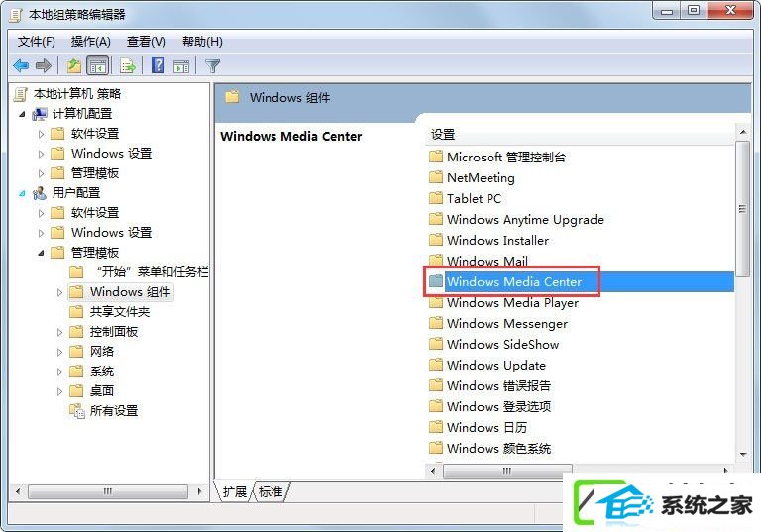Click the Up one level folder icon
761x532 pixels.
pyautogui.click(x=73, y=65)
